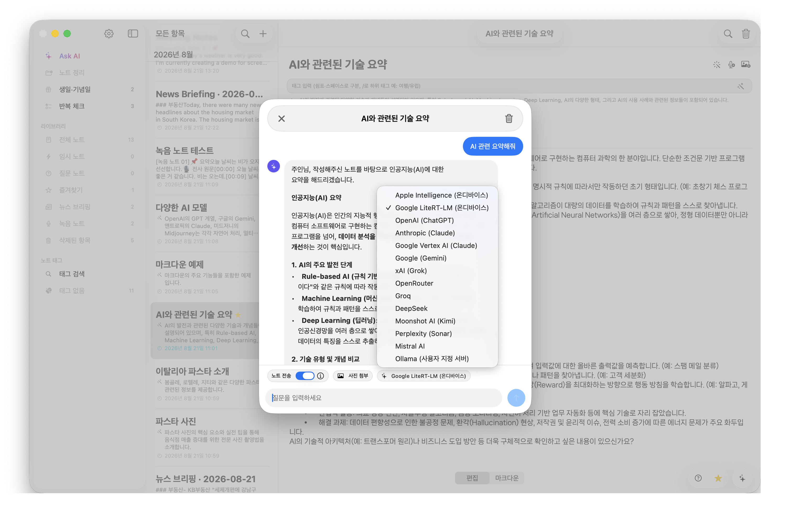Switch to the 마크다운 tab
Screen dimensions: 790x532
506,478
